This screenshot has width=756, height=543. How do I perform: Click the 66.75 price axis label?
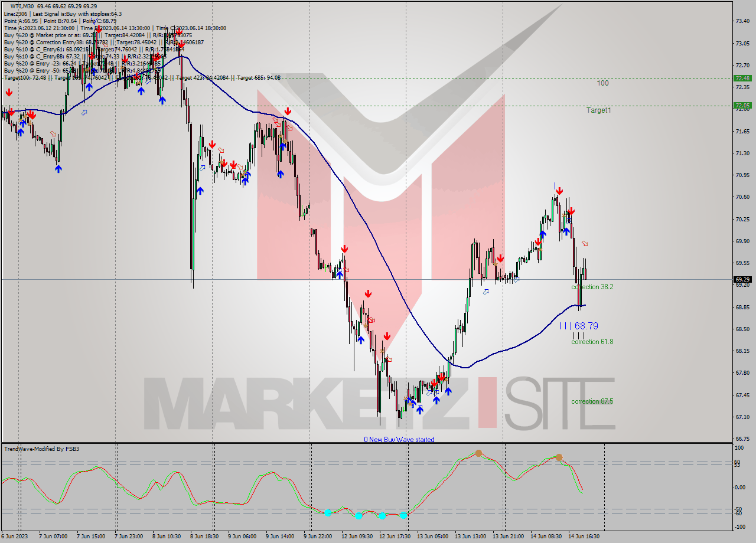tap(743, 439)
